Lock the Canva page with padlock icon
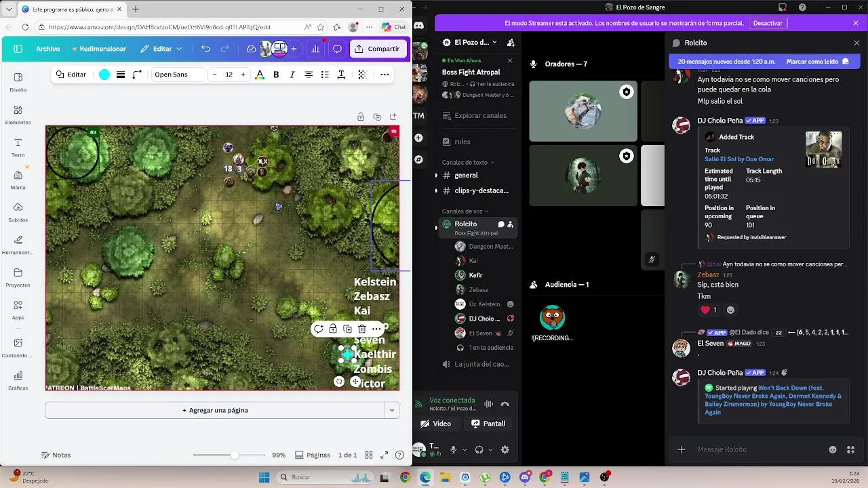This screenshot has height=488, width=868. click(361, 117)
